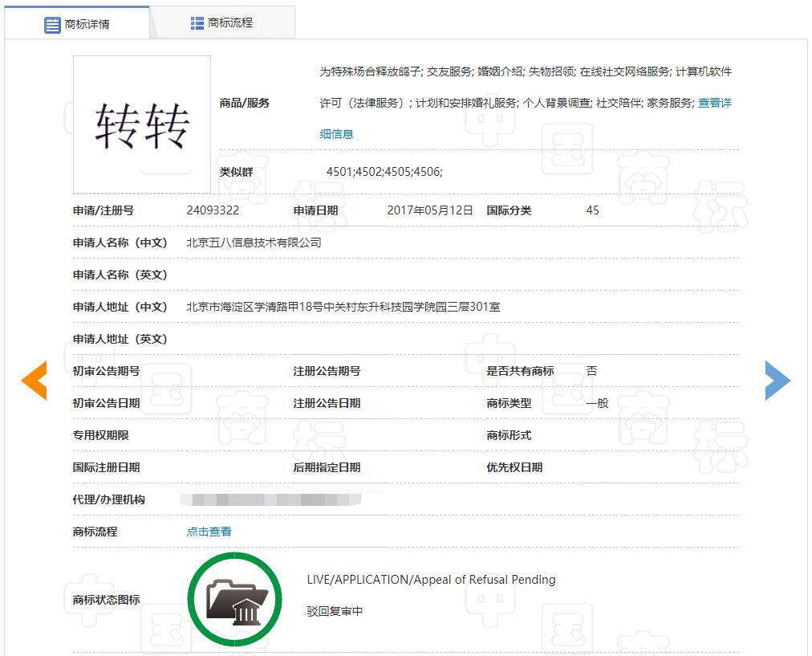Screen dimensions: 812x656
Task: Switch to the 商标流程 tab
Action: click(x=222, y=22)
